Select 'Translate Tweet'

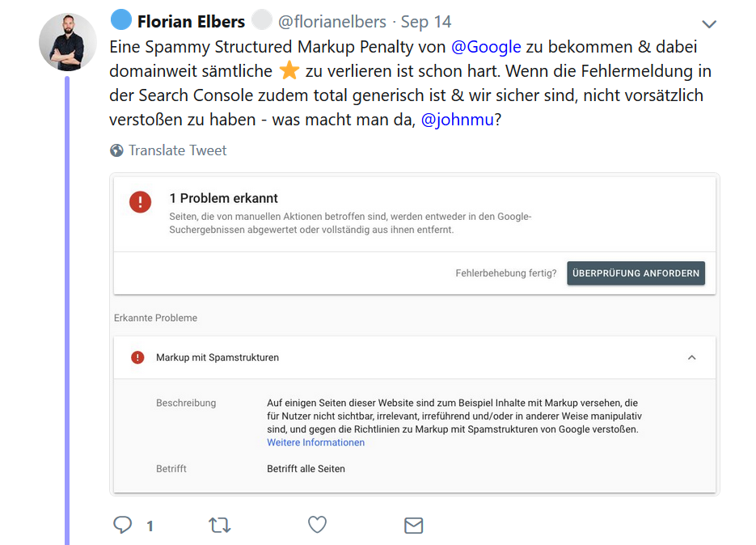coord(177,150)
